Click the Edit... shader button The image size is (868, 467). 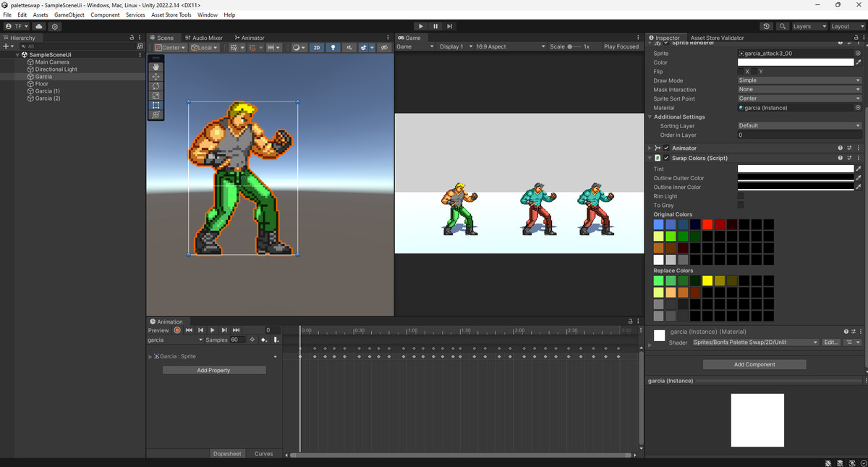pos(831,342)
